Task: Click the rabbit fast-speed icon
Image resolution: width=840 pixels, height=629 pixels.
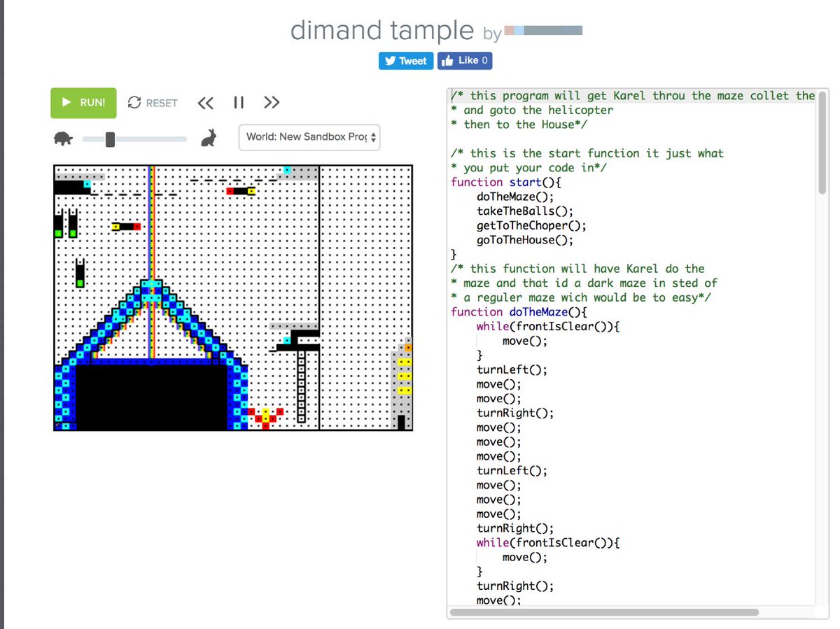Action: (209, 138)
